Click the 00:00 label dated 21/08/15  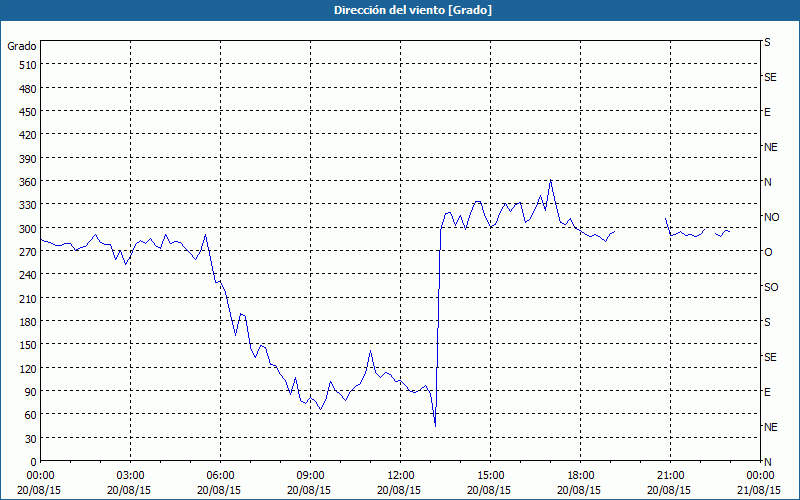[x=760, y=476]
